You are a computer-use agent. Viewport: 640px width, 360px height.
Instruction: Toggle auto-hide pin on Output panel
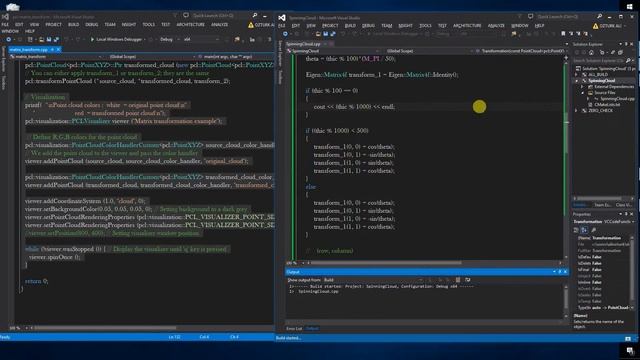click(560, 272)
